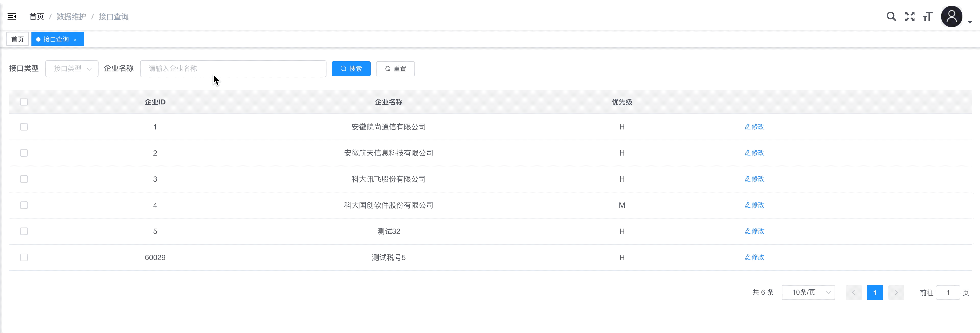The image size is (980, 333).
Task: Close the 接口查询 tab via its x
Action: 75,40
